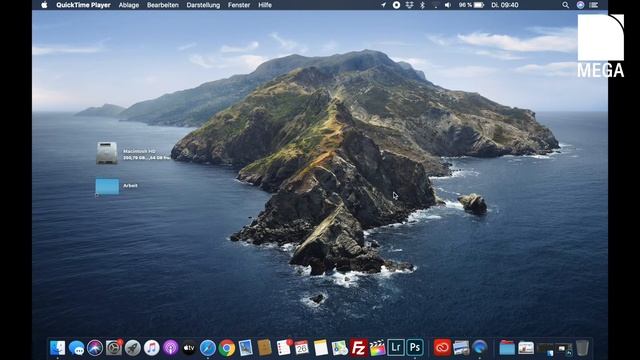
Task: Launch Music app from the Dock
Action: coord(151,348)
